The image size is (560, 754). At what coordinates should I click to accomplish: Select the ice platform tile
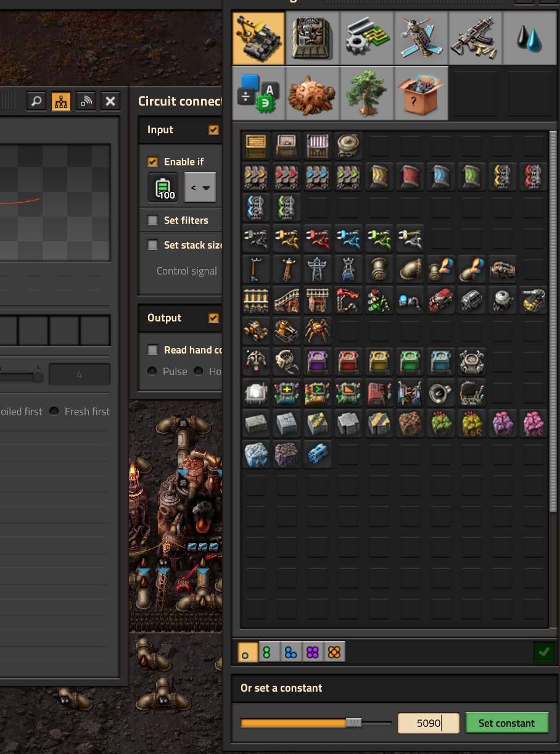coord(256,455)
